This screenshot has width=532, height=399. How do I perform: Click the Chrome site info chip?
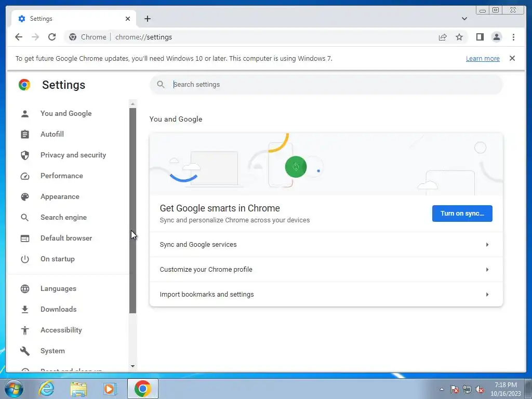(x=87, y=37)
